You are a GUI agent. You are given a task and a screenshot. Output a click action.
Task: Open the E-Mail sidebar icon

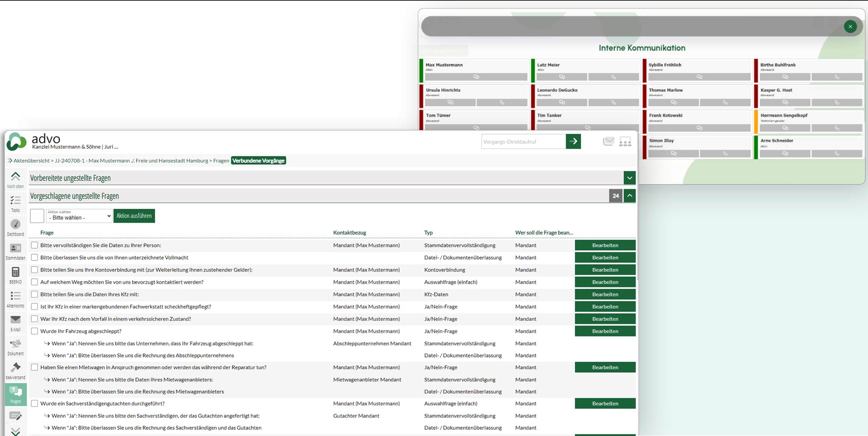tap(15, 323)
